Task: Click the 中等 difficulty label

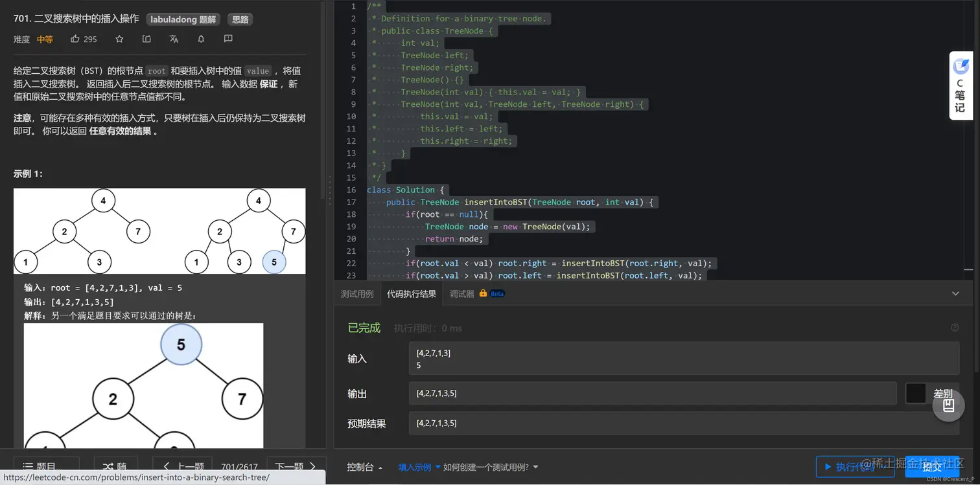Action: [x=45, y=39]
